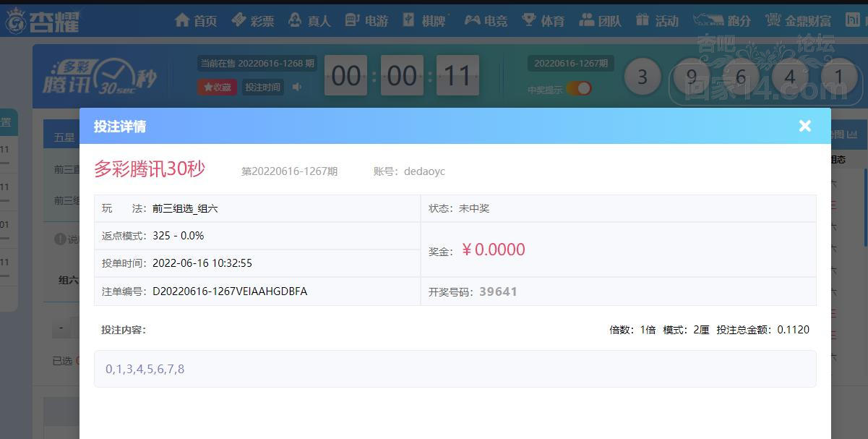This screenshot has height=439, width=868.
Task: Click the 多彩腾讯30秒 heading in dialog
Action: 150,169
